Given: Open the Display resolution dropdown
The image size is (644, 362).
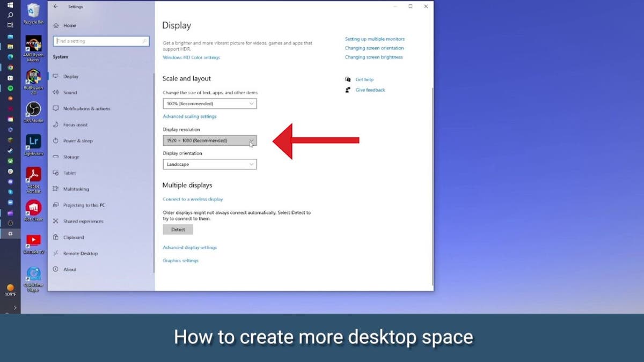Looking at the screenshot, I should tap(210, 141).
